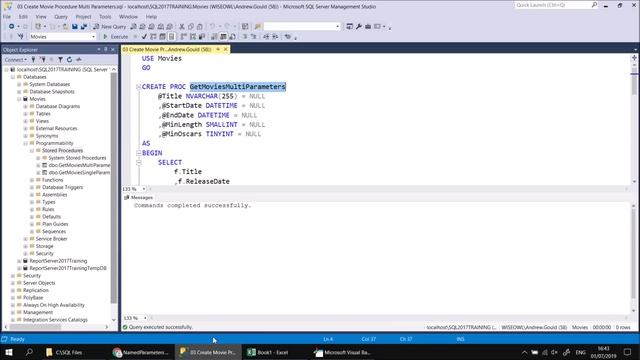Click the Copy icon in the toolbar
The image size is (640, 360).
coord(191,27)
